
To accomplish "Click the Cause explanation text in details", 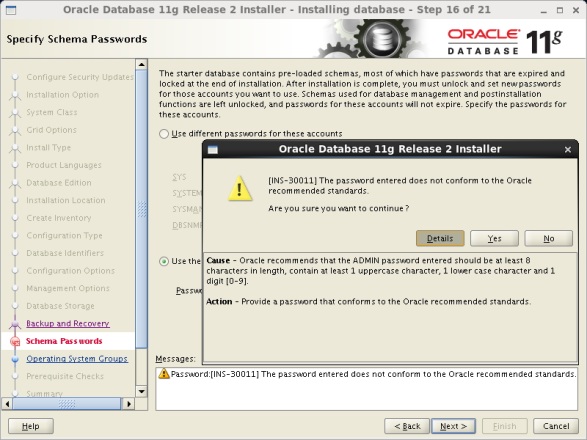I will coord(381,271).
